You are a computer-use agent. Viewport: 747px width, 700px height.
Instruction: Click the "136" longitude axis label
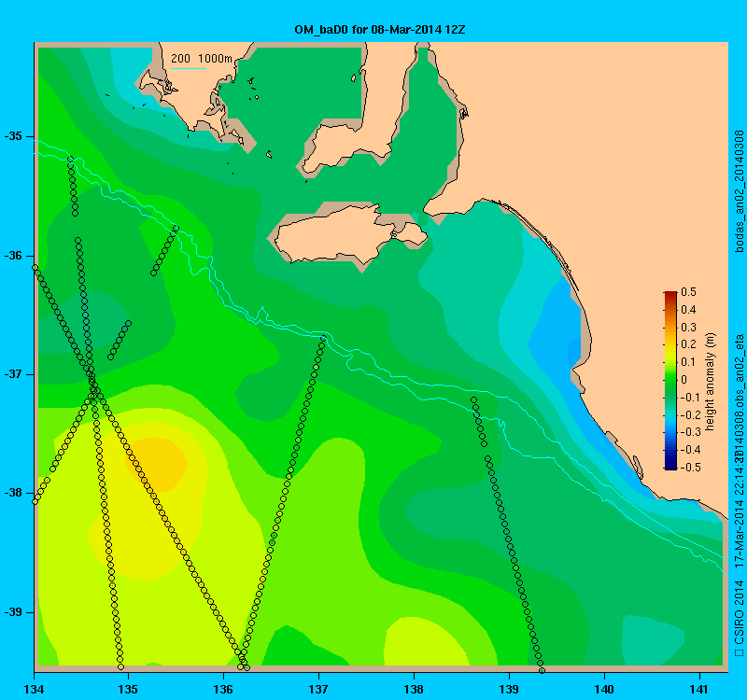coord(223,689)
